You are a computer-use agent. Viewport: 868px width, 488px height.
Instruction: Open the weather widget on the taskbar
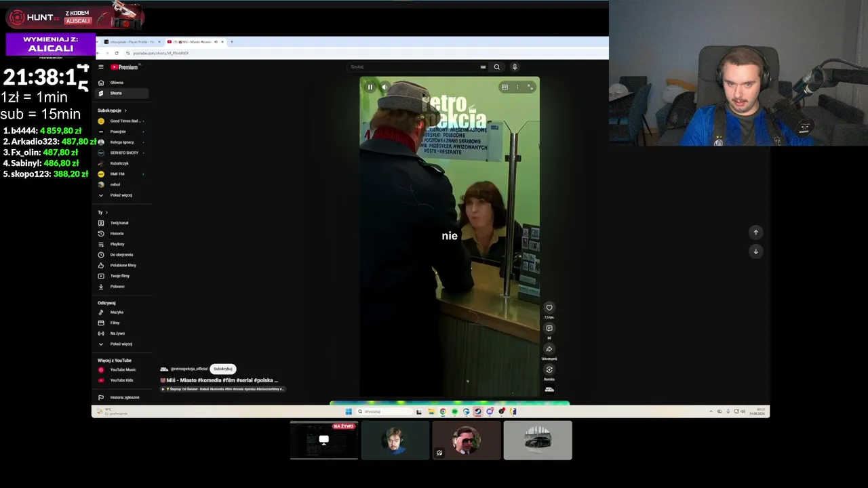(x=112, y=411)
